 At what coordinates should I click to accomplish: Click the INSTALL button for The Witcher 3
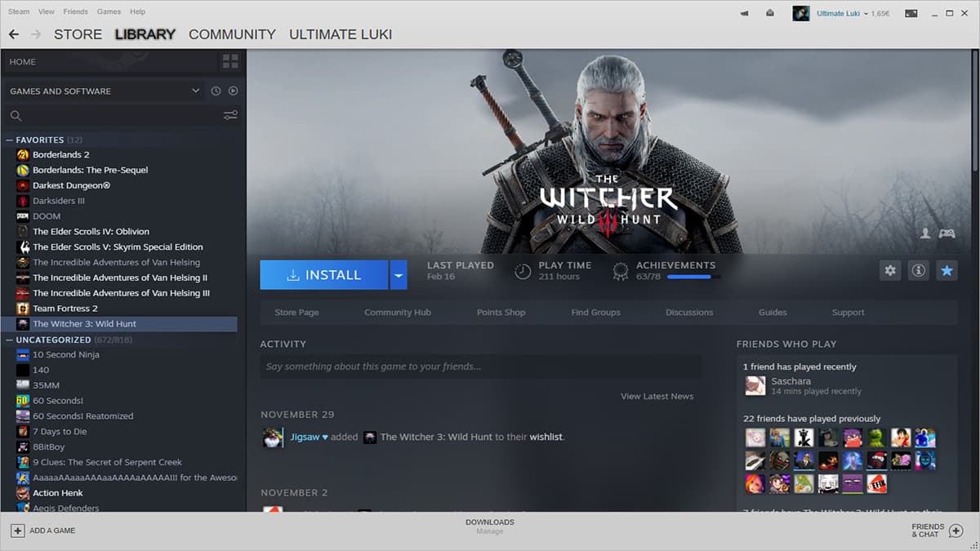(x=323, y=274)
